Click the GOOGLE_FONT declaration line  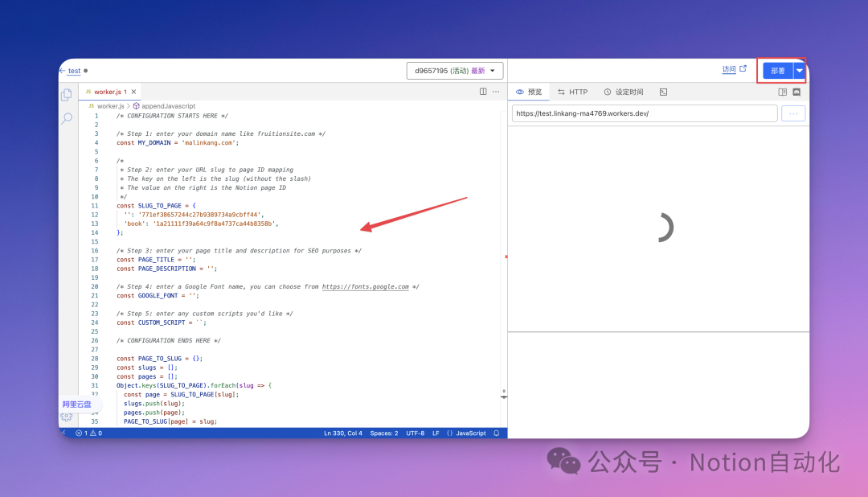pos(158,295)
